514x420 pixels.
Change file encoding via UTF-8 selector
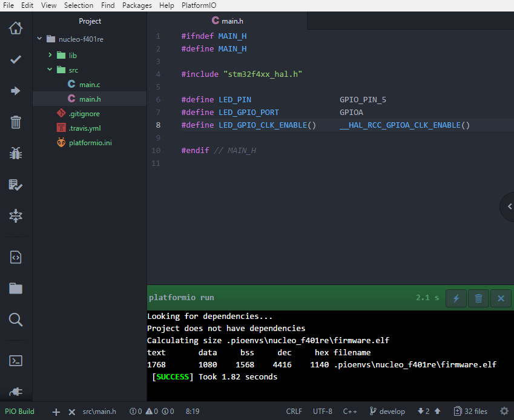click(323, 411)
